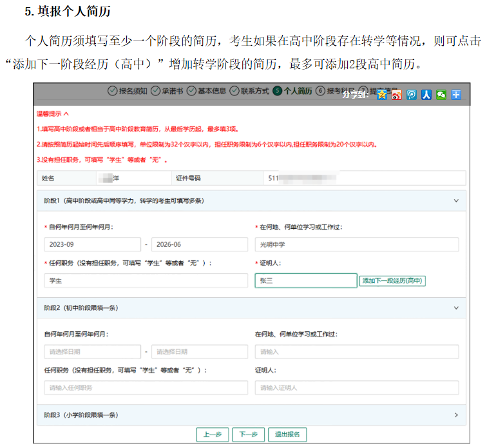Click the 退出报名 button

287,434
